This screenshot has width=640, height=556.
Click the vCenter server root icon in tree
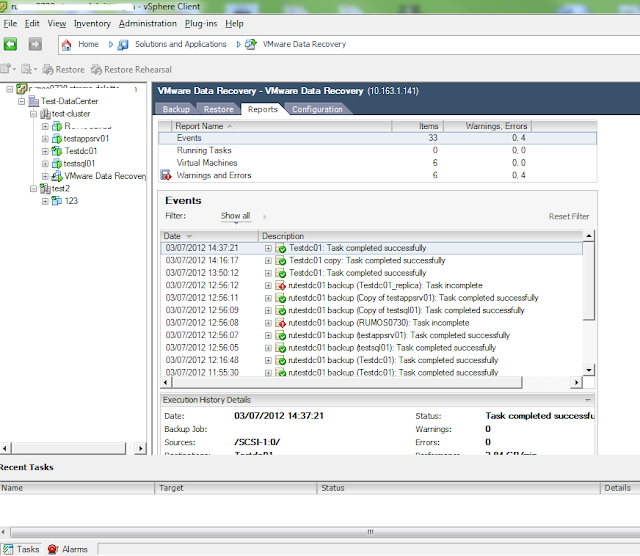pos(22,88)
